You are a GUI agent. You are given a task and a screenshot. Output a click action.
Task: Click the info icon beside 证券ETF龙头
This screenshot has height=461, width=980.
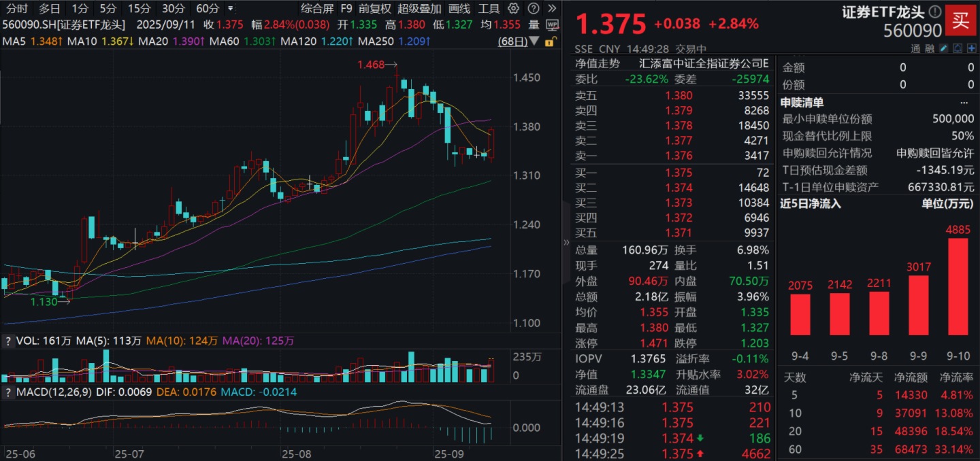935,12
